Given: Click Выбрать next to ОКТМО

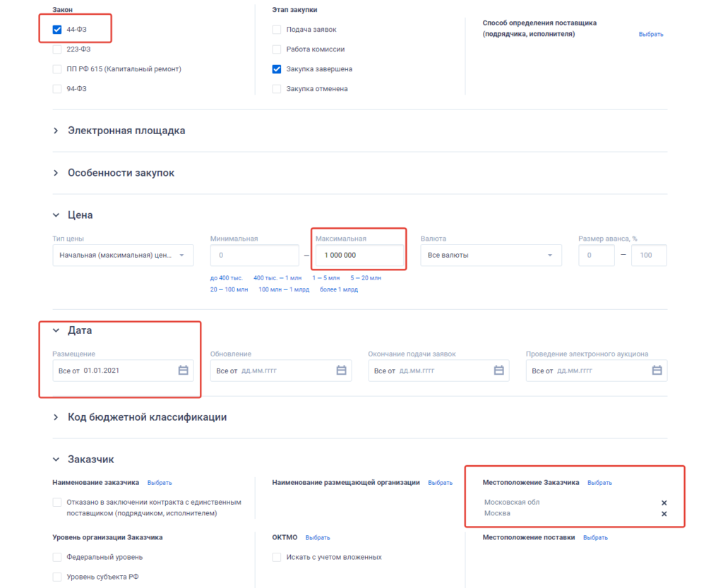Looking at the screenshot, I should pyautogui.click(x=318, y=538).
